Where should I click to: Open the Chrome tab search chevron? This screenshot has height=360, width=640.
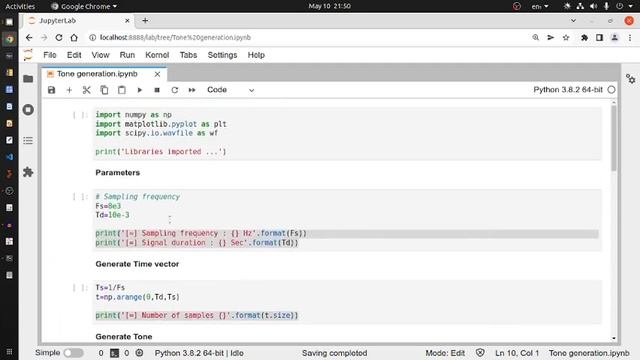point(573,20)
